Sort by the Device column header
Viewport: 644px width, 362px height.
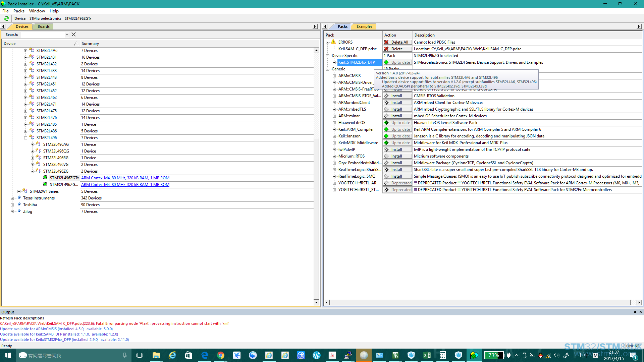coord(40,44)
